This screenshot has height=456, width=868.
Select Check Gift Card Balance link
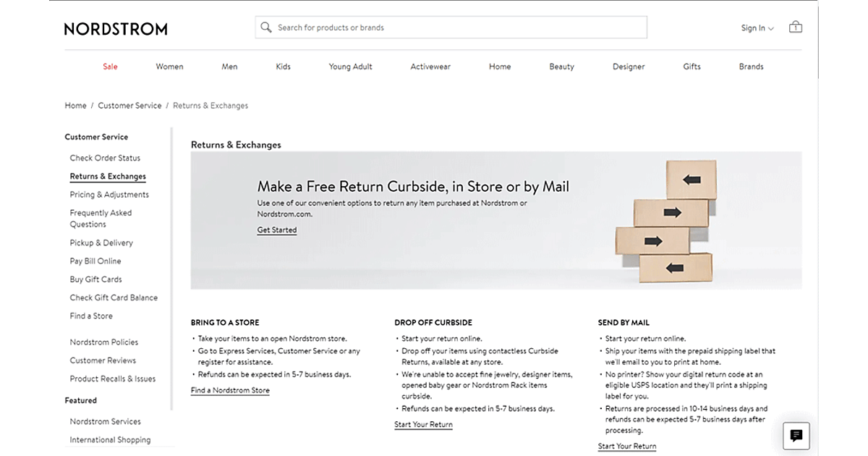click(114, 297)
